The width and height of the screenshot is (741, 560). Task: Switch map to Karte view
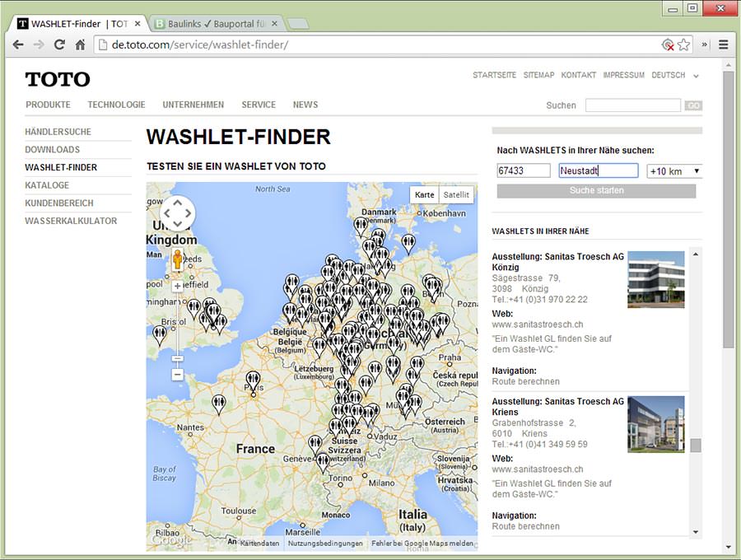(424, 194)
